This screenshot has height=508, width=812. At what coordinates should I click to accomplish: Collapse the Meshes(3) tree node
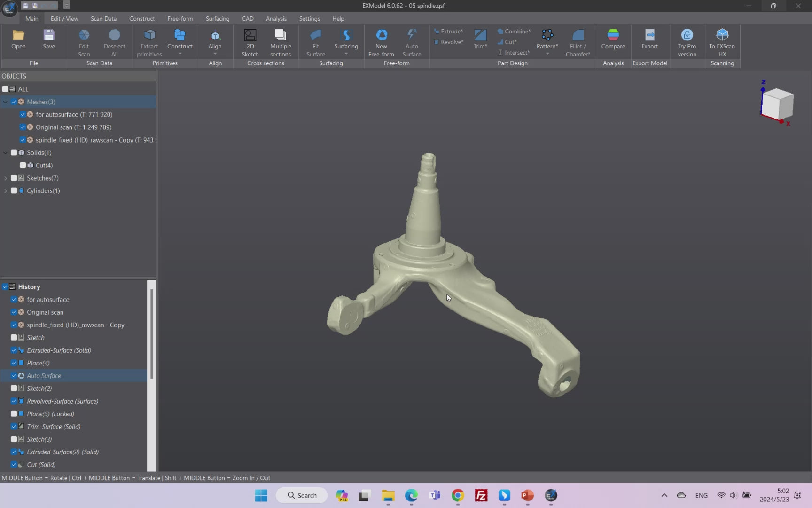(5, 102)
